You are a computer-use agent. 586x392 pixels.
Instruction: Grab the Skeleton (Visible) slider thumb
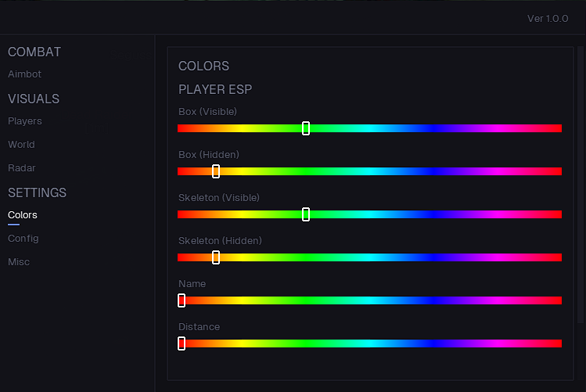[306, 214]
